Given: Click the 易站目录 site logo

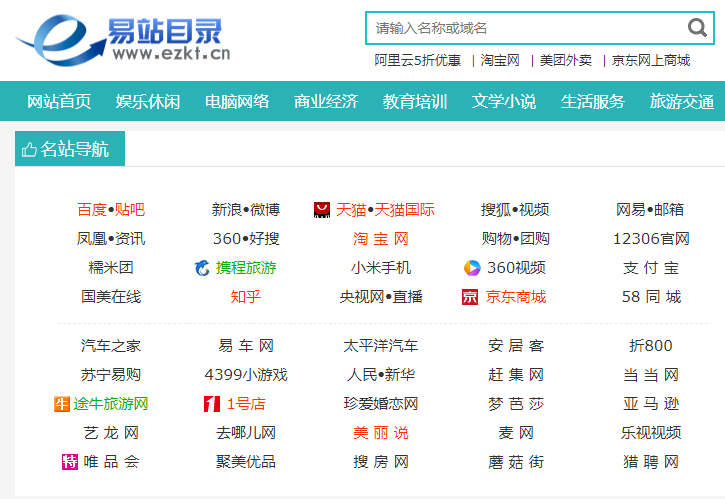Looking at the screenshot, I should [x=123, y=40].
